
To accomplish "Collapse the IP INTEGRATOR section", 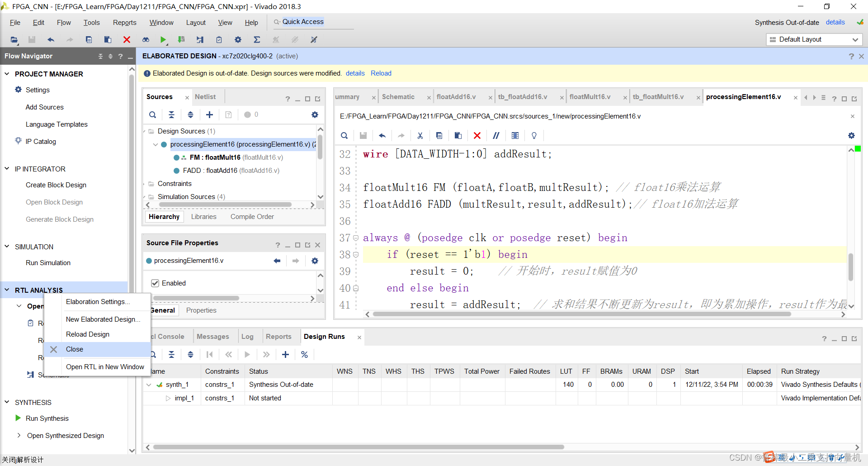I will tap(7, 169).
